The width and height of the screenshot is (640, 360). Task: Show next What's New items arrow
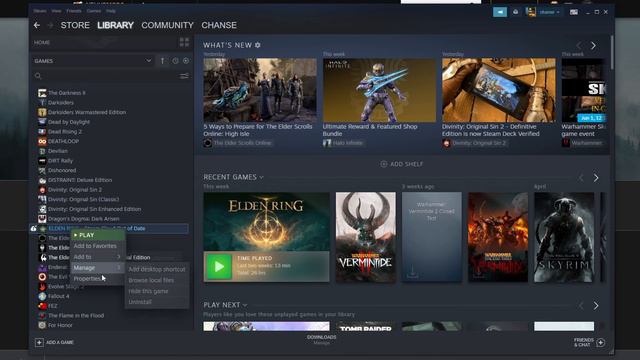pos(593,46)
